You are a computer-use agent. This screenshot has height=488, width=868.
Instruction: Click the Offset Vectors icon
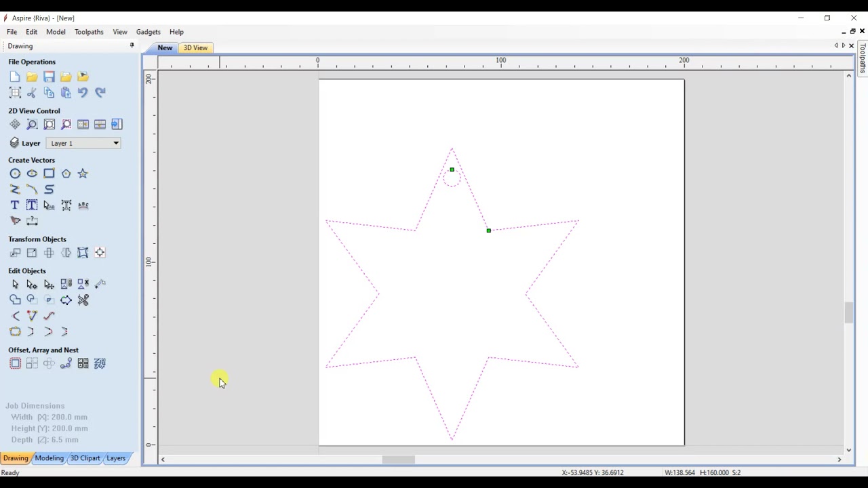15,363
